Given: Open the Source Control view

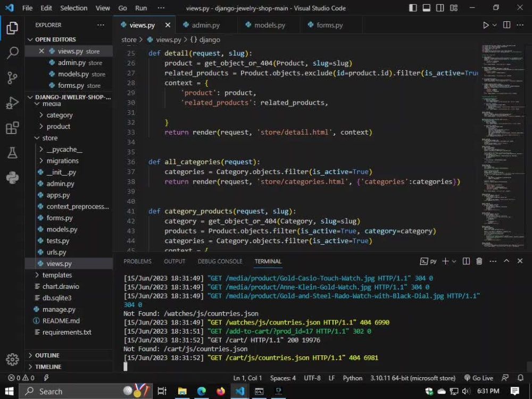Looking at the screenshot, I should [13, 78].
